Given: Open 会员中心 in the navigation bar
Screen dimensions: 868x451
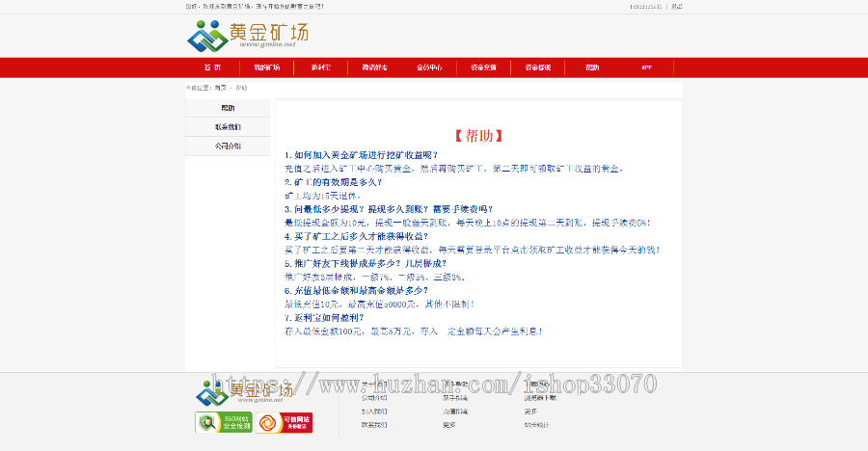Looking at the screenshot, I should click(429, 67).
